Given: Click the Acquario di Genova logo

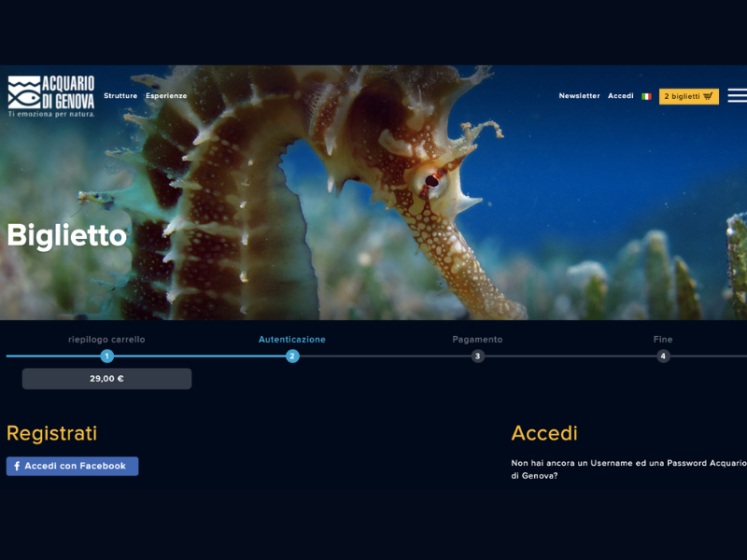Looking at the screenshot, I should [x=51, y=96].
